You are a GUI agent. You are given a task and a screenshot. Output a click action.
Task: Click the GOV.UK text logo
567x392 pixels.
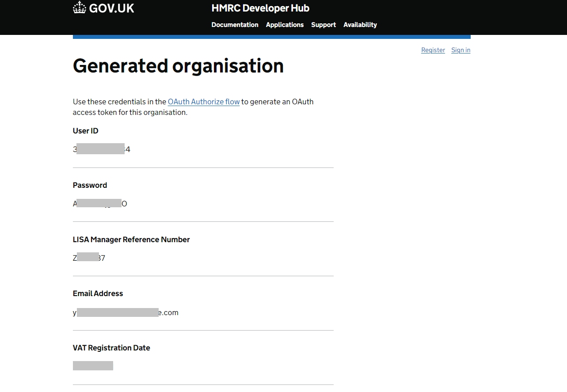pos(111,8)
